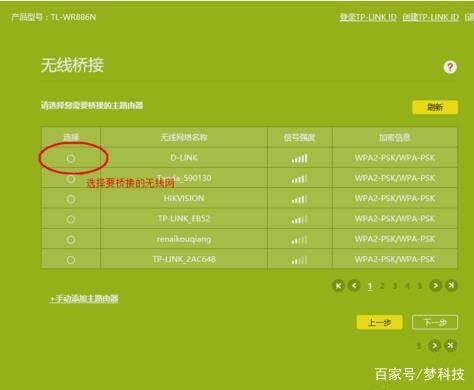
Task: Click the renaikouqiang signal strength icon
Action: [x=299, y=240]
